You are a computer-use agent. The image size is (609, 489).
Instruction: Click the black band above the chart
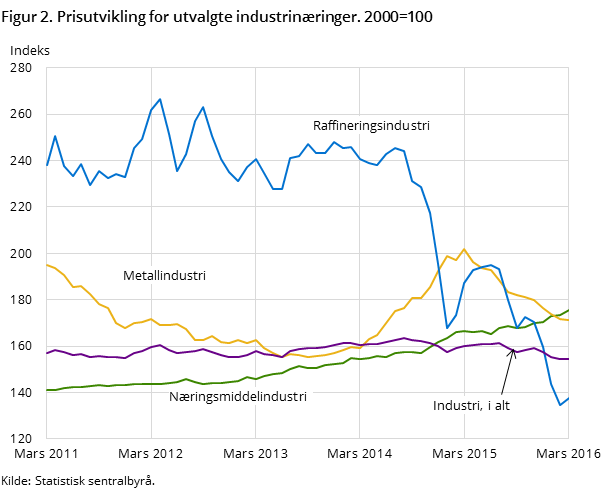pos(304,32)
